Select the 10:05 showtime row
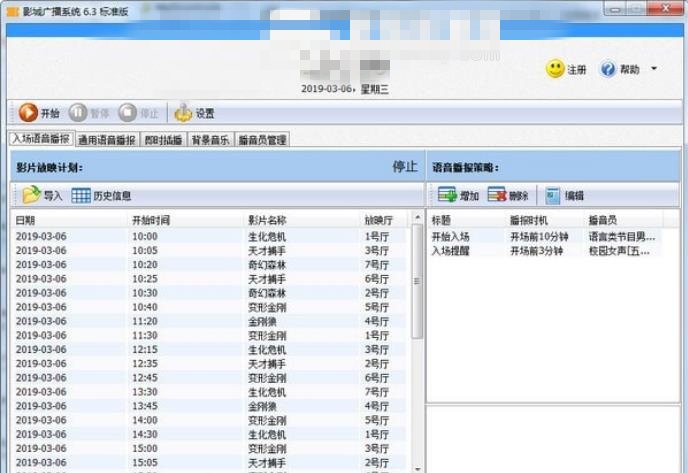688x473 pixels. point(210,251)
